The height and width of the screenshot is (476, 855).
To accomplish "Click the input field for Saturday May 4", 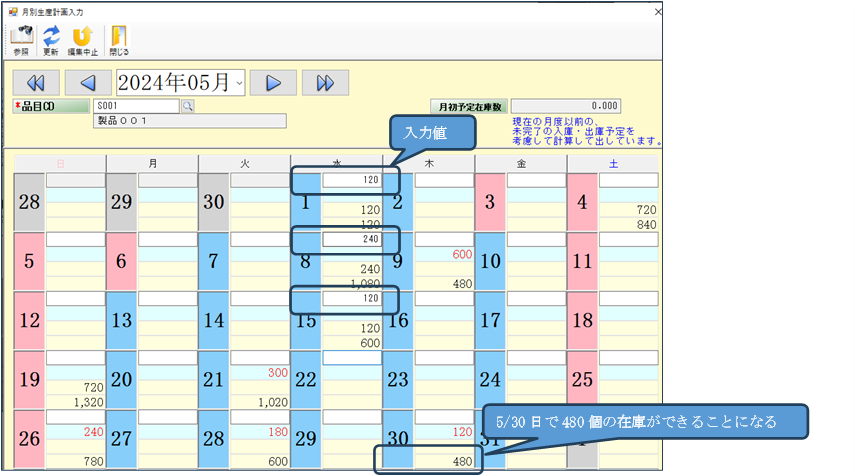I will 629,180.
